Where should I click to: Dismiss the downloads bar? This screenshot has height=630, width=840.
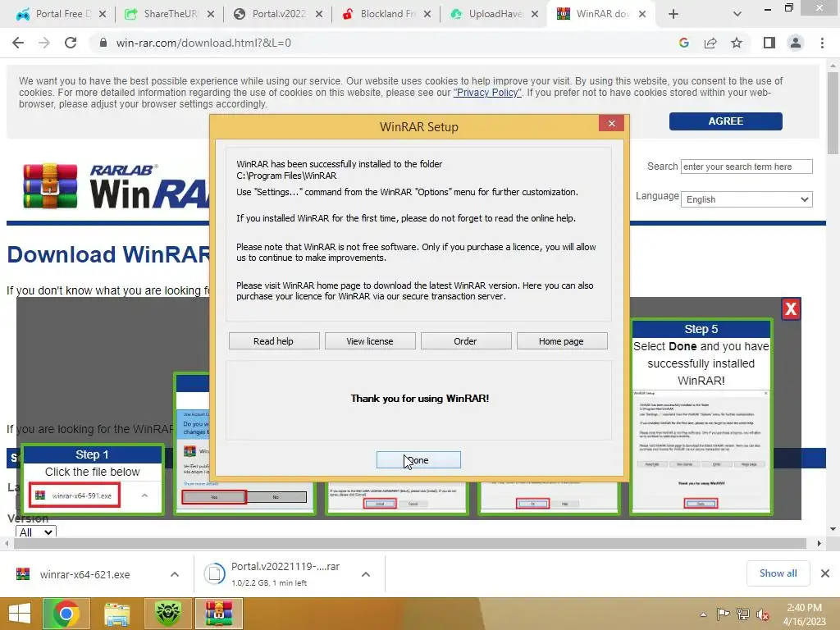coord(825,573)
